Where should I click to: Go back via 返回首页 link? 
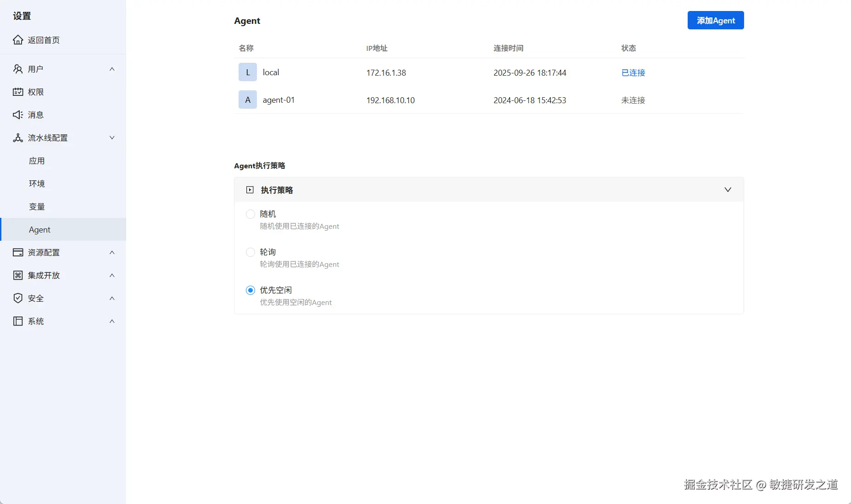44,40
